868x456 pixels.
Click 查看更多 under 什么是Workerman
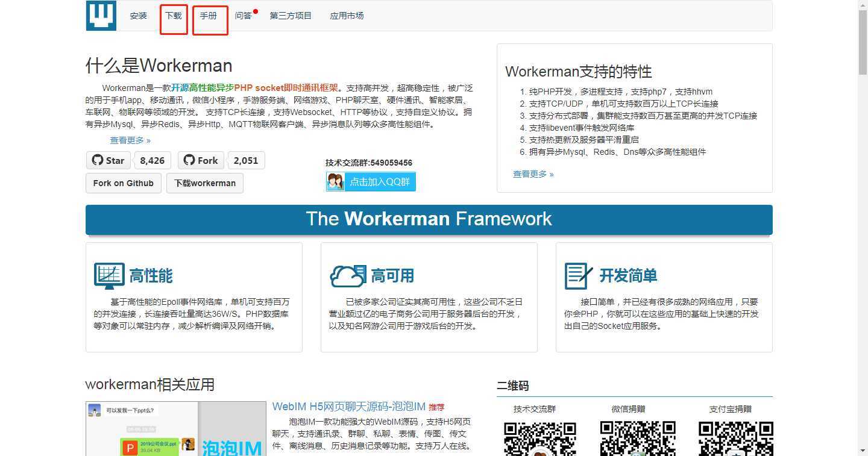click(130, 140)
